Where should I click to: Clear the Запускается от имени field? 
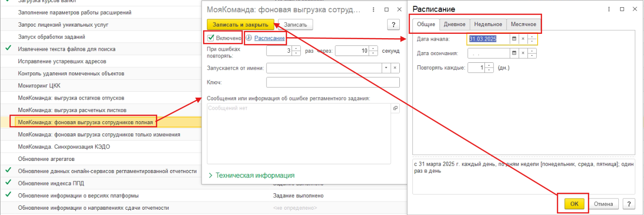395,68
